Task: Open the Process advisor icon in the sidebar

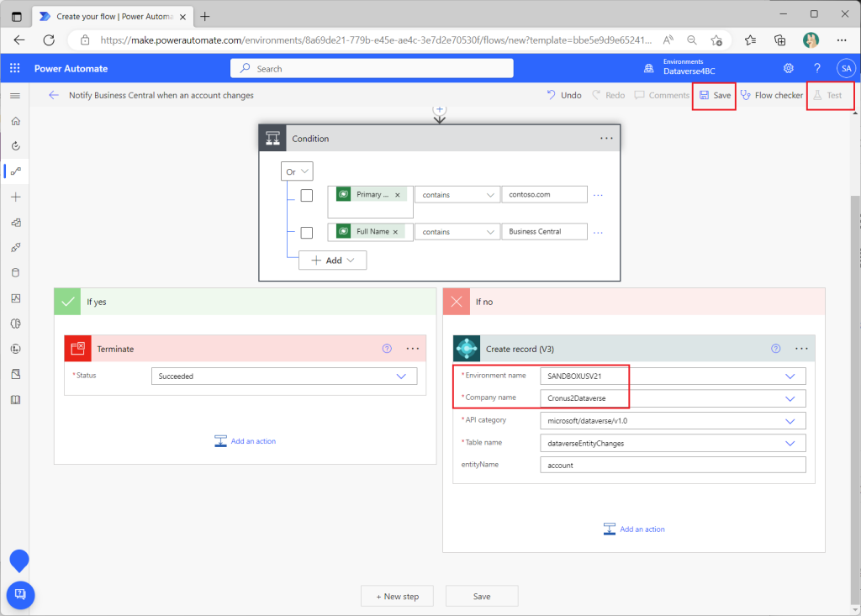Action: coord(15,349)
